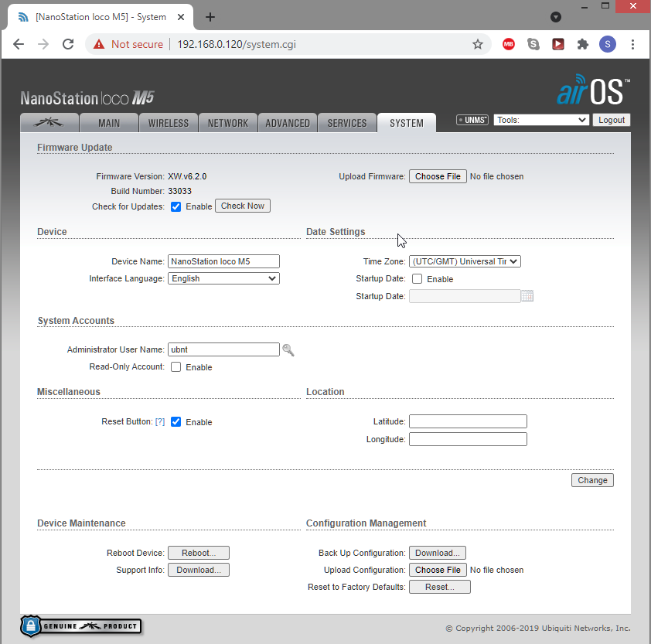Switch to the MAIN tab
The width and height of the screenshot is (651, 644).
pyautogui.click(x=109, y=123)
